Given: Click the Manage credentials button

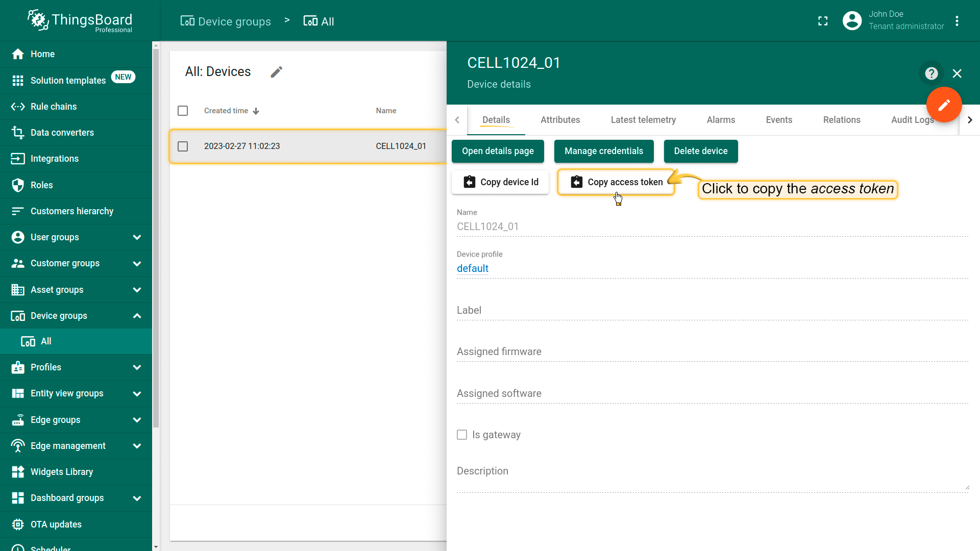Looking at the screenshot, I should 603,151.
